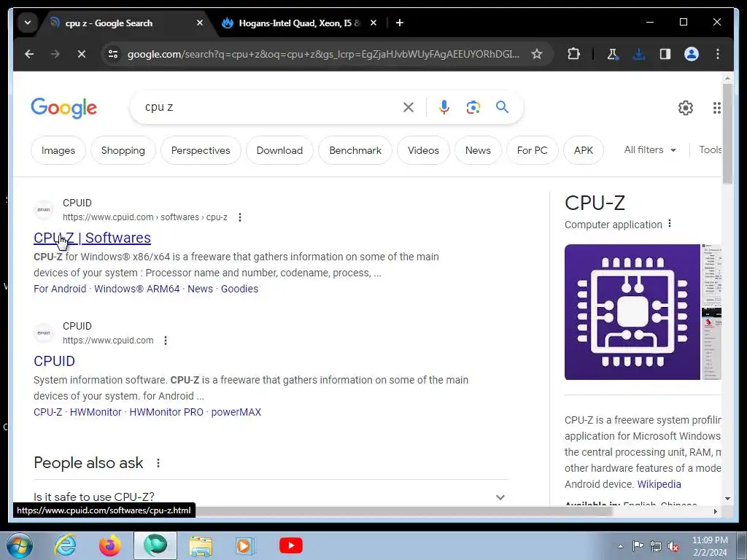The width and height of the screenshot is (747, 560).
Task: Expand 'Is it safe to use CPU-Z?' question
Action: pos(271,497)
